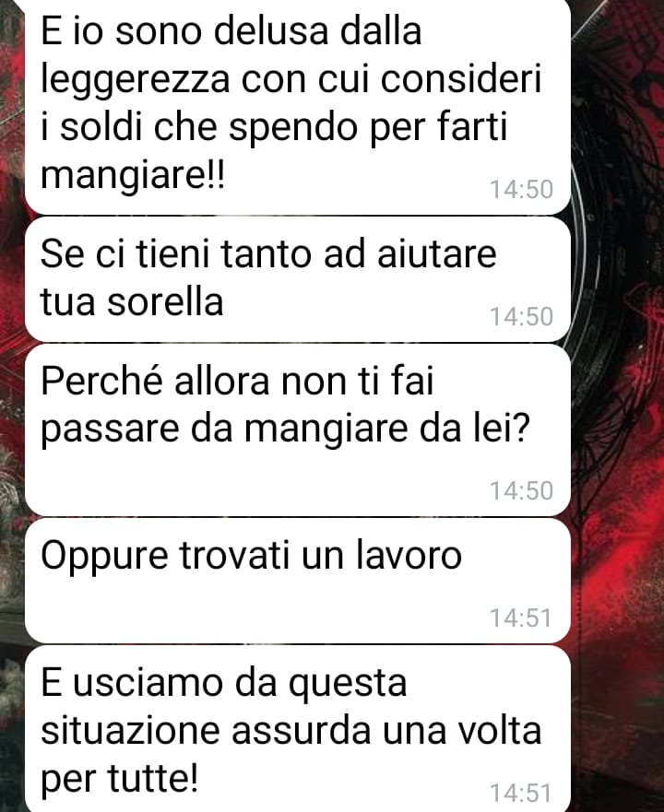Select the message starting "E io sono delusa"
664x812 pixels.
pyautogui.click(x=298, y=106)
